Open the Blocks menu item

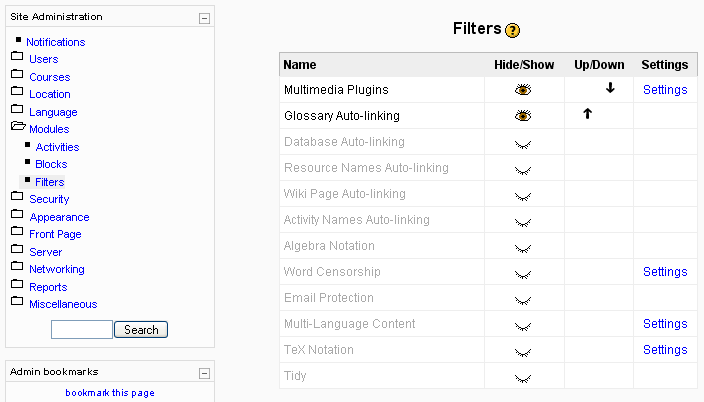51,164
